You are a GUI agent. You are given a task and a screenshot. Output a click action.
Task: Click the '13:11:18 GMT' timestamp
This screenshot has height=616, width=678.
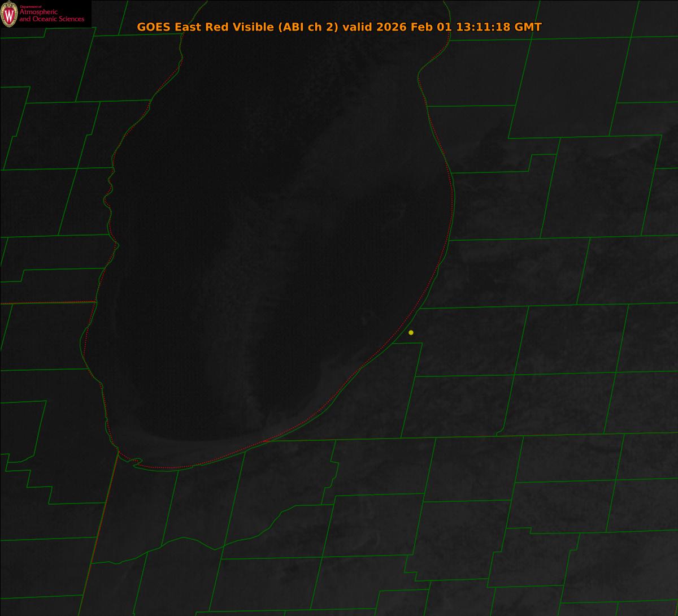[499, 27]
